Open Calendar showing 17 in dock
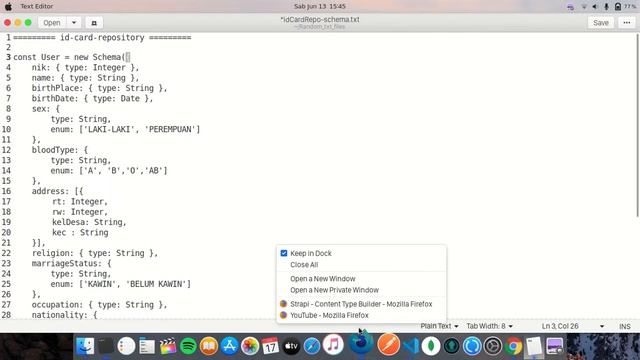The image size is (640, 360). pyautogui.click(x=270, y=346)
